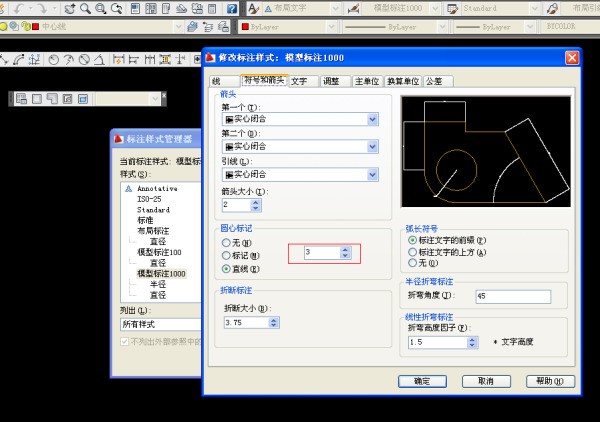Click the Dimension Space tool icon
Screen dimensions: 600x422
click(x=165, y=59)
